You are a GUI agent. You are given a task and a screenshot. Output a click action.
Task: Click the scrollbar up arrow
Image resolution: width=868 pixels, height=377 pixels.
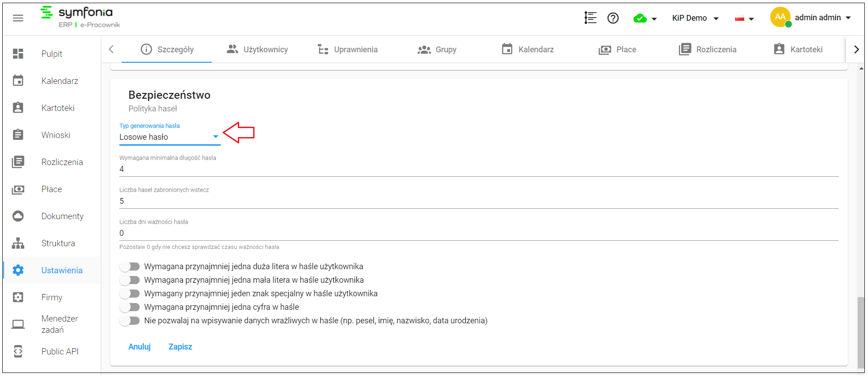(861, 69)
